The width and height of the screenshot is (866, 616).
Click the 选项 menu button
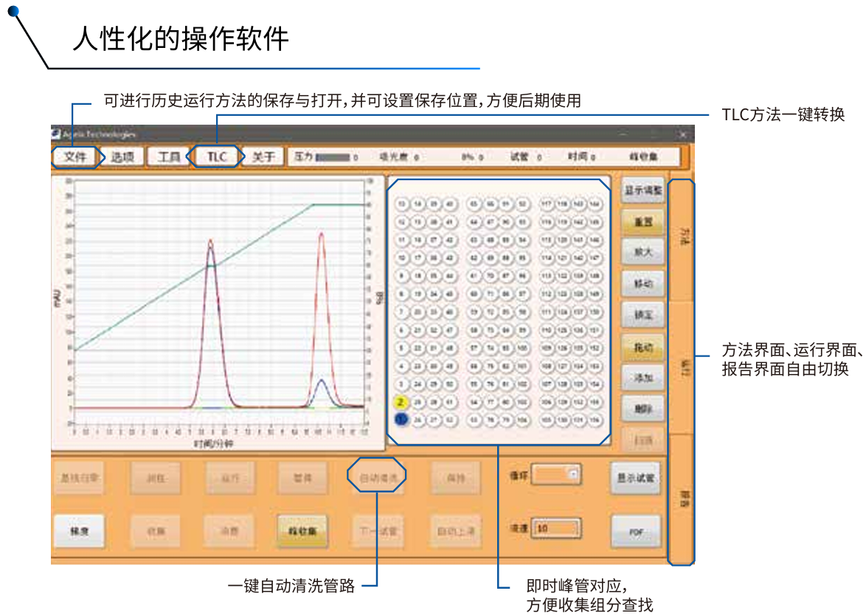122,157
